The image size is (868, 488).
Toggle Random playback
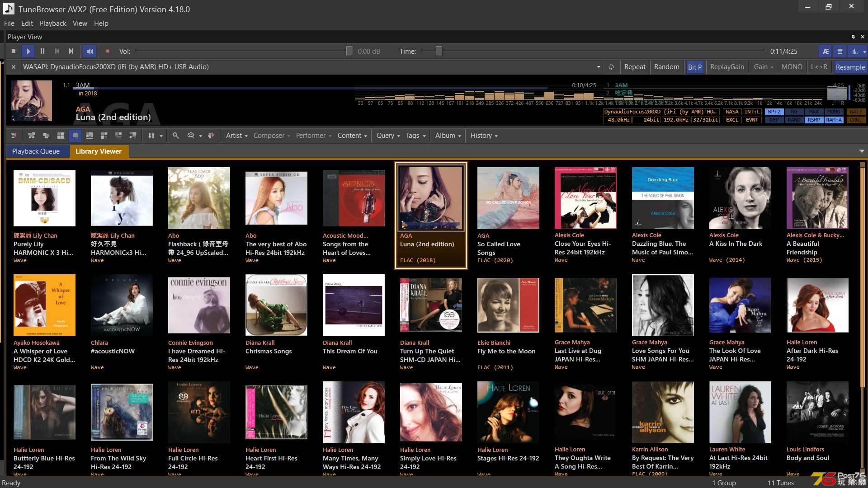coord(666,67)
